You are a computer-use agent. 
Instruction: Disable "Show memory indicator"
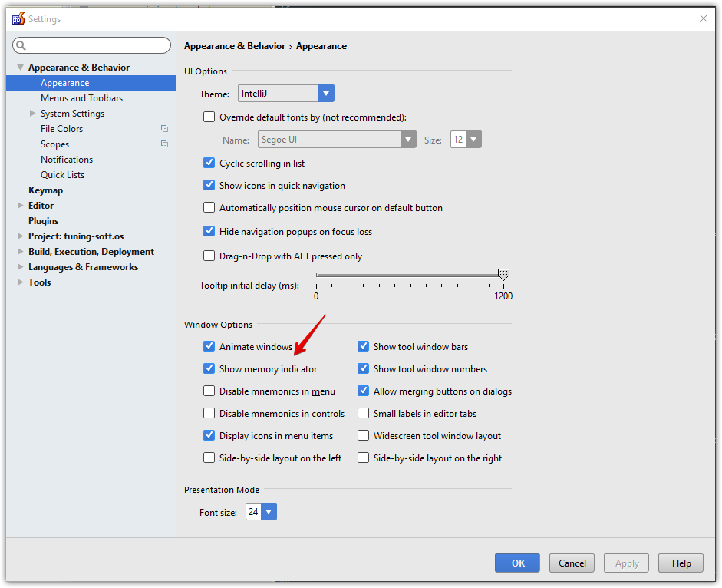209,368
